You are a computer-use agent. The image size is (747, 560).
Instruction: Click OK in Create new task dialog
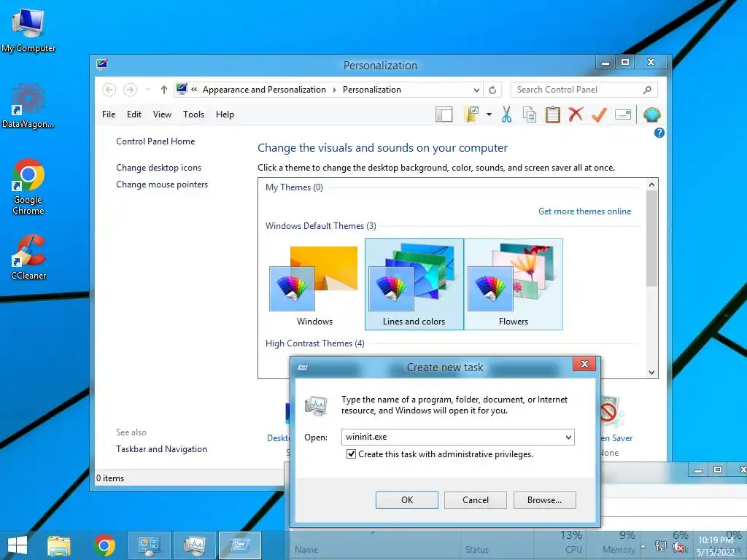pyautogui.click(x=407, y=500)
